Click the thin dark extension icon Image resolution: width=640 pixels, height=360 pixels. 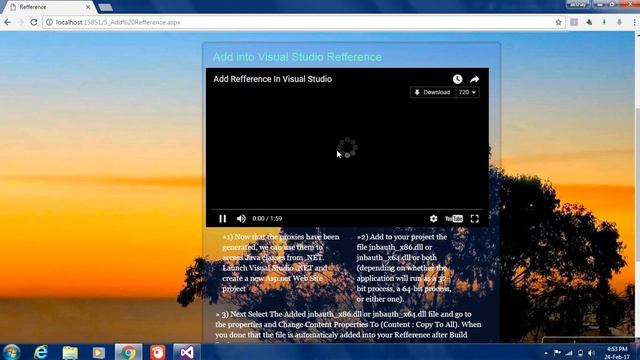tap(604, 22)
